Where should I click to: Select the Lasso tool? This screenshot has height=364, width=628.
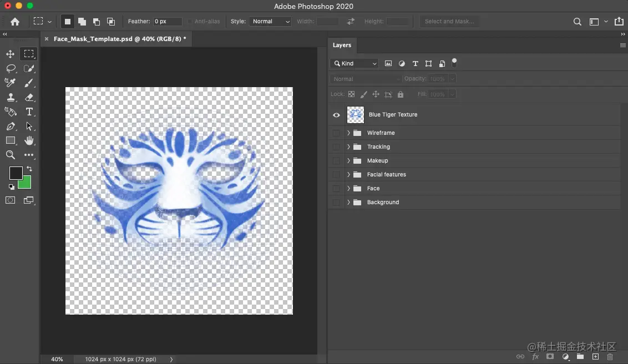[x=11, y=68]
